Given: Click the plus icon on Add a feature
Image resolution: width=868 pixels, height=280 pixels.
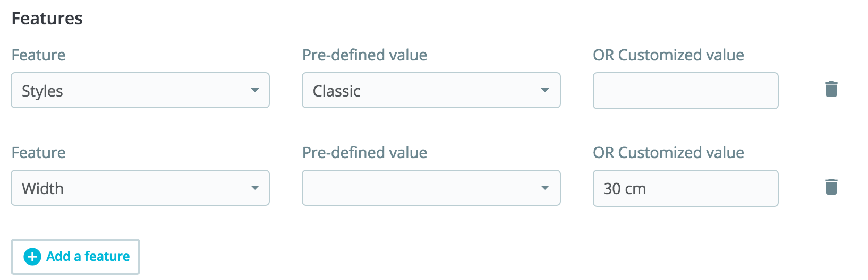Looking at the screenshot, I should (x=32, y=257).
